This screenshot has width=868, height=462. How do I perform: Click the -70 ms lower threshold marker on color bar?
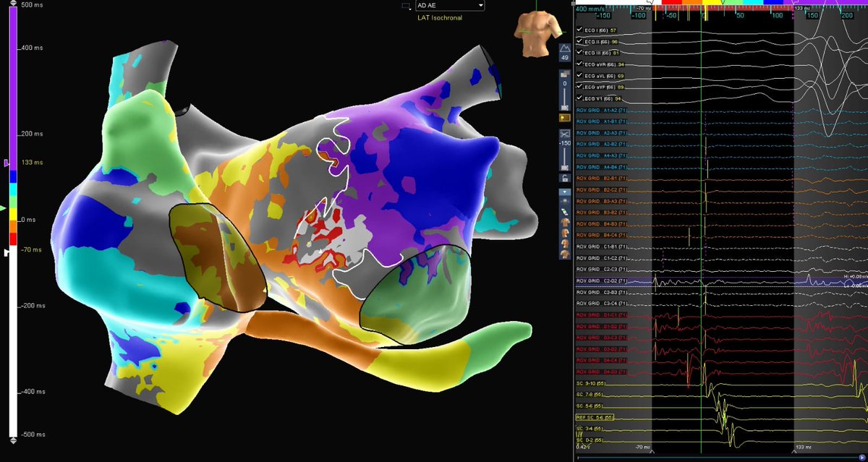point(8,252)
